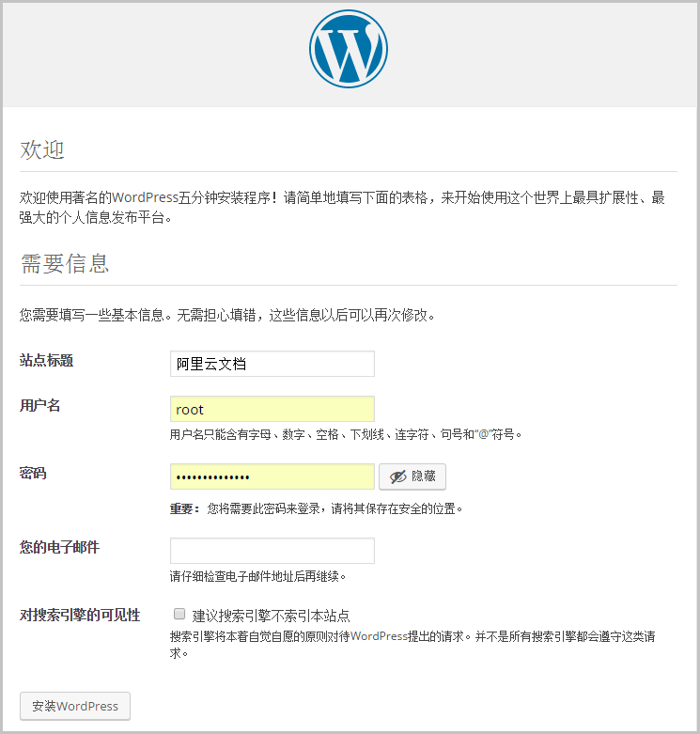Click the 用户名 field label
Screen dimensions: 700x734
tap(39, 405)
